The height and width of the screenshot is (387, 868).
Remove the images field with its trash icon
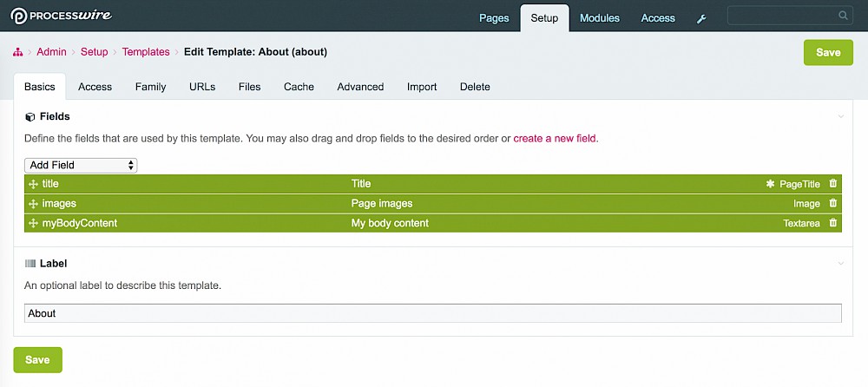(832, 203)
